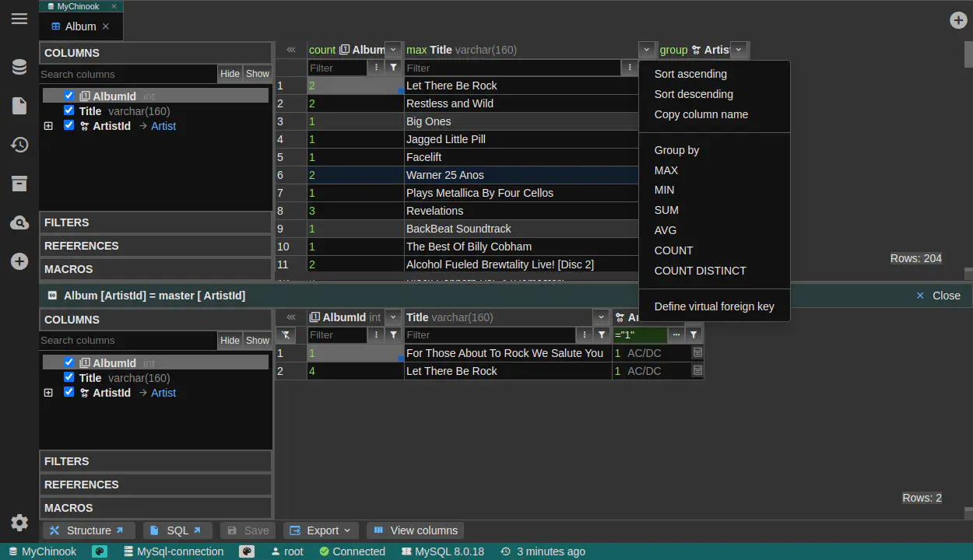
Task: Uncheck AlbumId column in top panel
Action: 69,96
